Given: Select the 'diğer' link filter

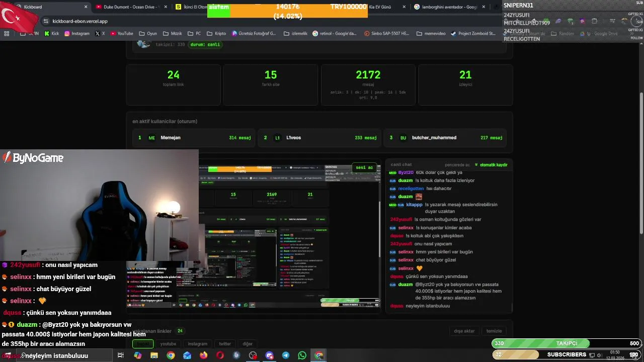Looking at the screenshot, I should [248, 344].
